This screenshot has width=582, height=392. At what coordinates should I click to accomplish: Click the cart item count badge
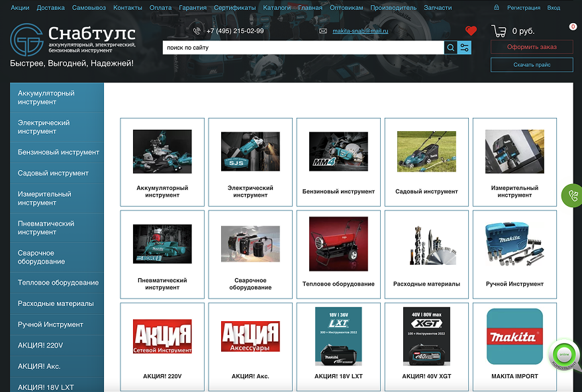(573, 26)
